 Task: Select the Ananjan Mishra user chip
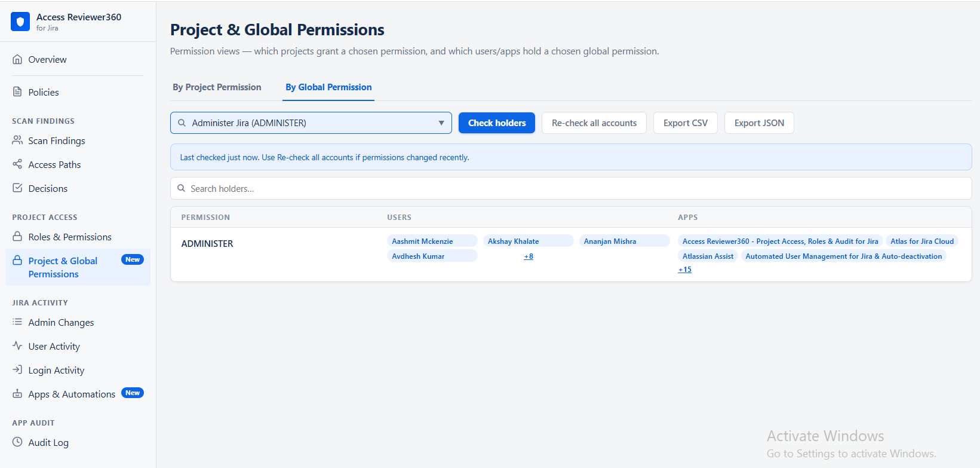[x=624, y=241]
